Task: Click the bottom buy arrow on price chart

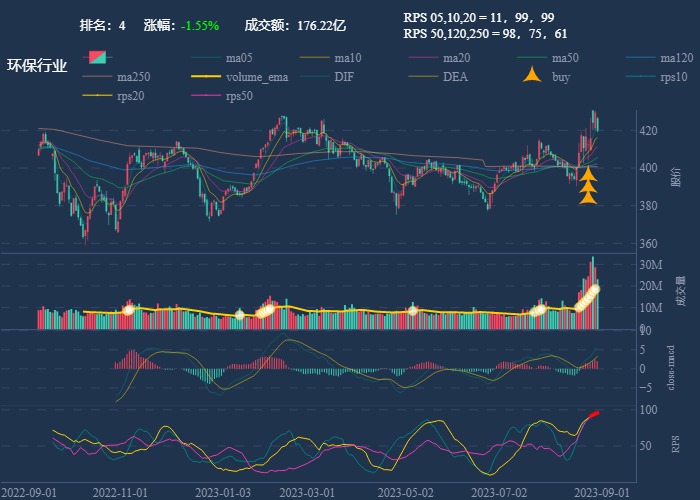Action: 588,197
